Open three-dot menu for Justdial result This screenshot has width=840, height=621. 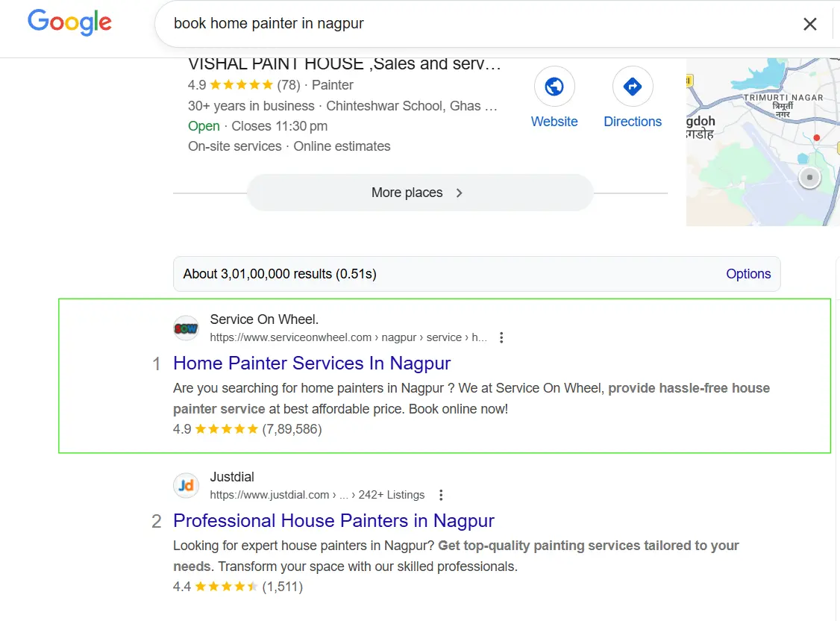[441, 495]
